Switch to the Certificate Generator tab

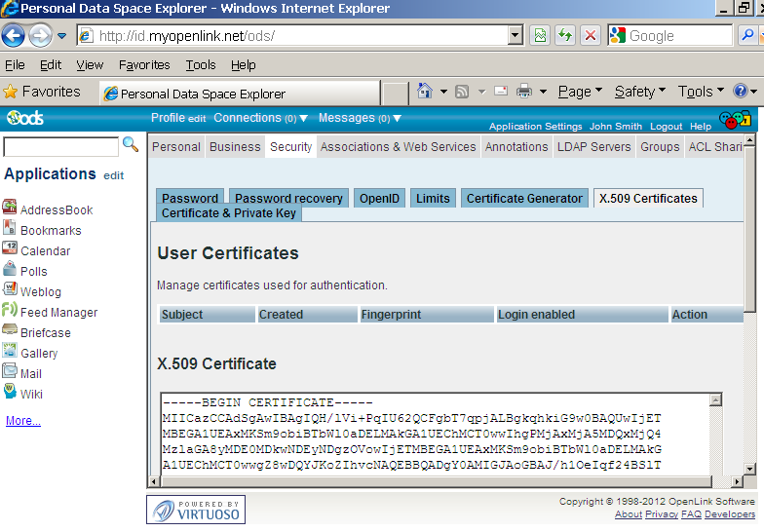(x=524, y=198)
